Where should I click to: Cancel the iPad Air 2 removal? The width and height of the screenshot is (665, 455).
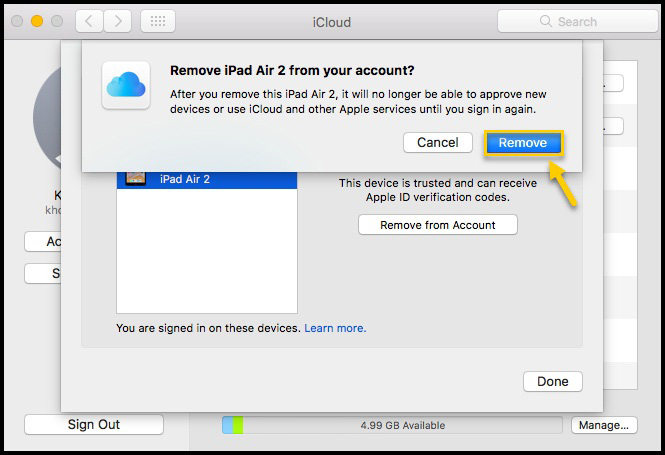coord(438,142)
